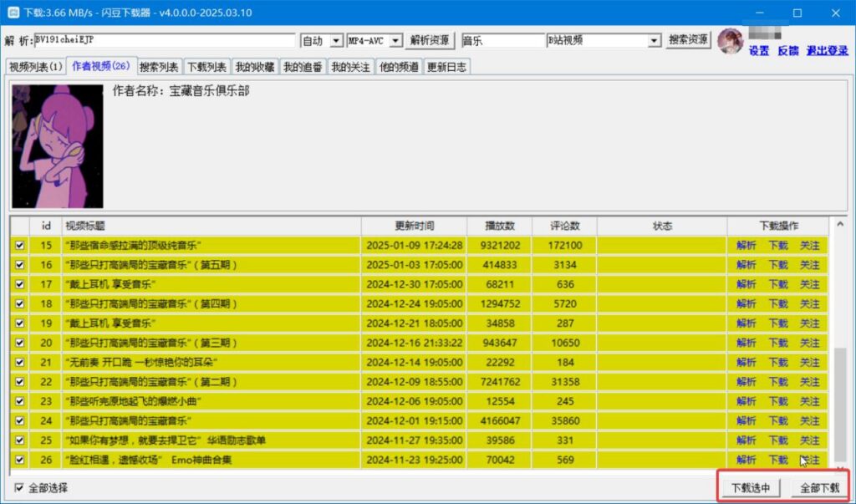This screenshot has height=504, width=856.
Task: Open the 他的频道 tab
Action: 399,66
